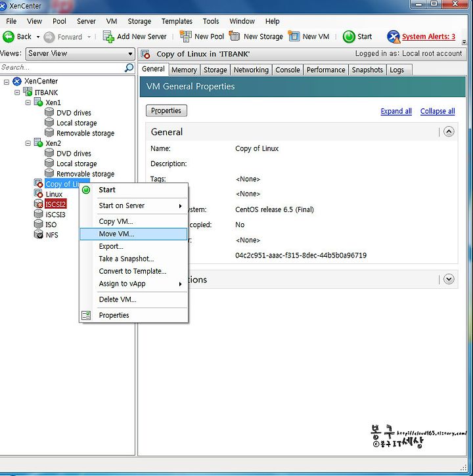This screenshot has height=476, width=473.
Task: Click the green Start power icon in toolbar
Action: pos(349,37)
